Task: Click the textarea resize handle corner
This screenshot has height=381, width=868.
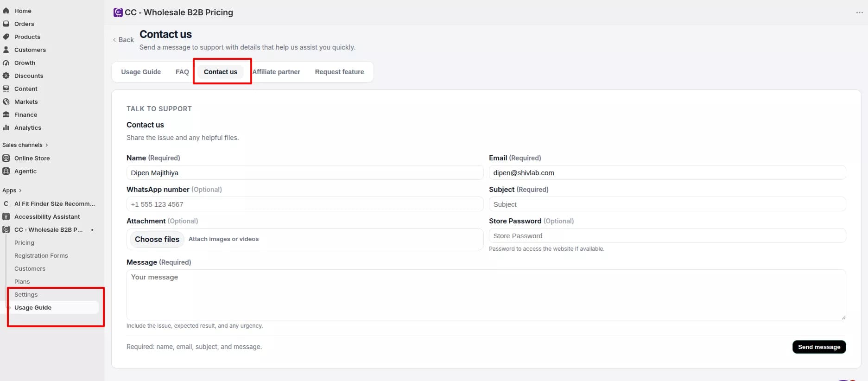Action: point(843,317)
